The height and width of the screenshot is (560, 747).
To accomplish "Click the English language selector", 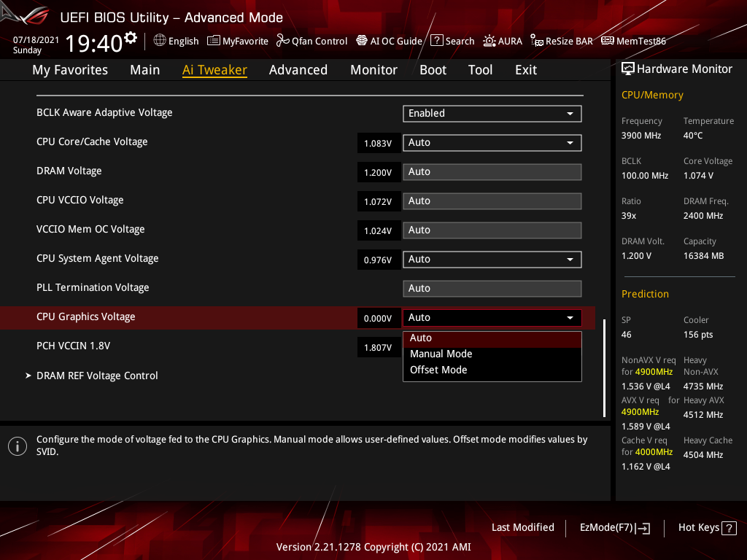I will click(x=176, y=41).
